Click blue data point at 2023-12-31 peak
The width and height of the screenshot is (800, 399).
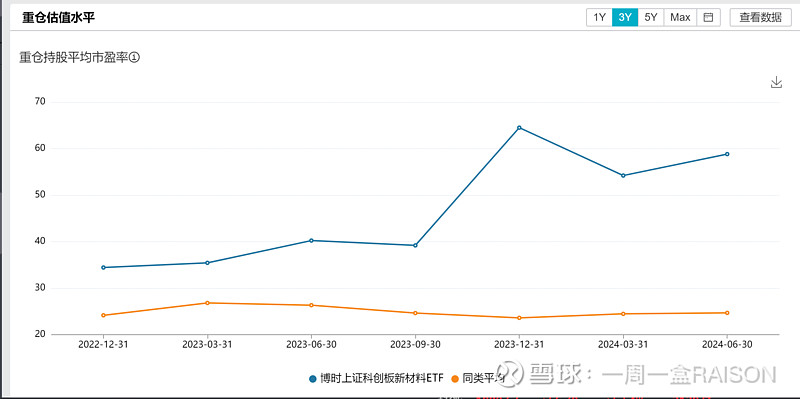tap(519, 128)
